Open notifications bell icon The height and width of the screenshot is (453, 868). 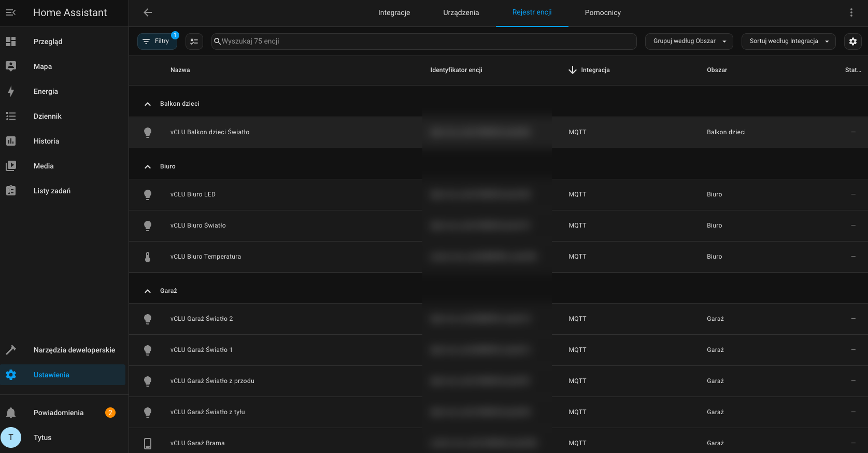tap(11, 413)
